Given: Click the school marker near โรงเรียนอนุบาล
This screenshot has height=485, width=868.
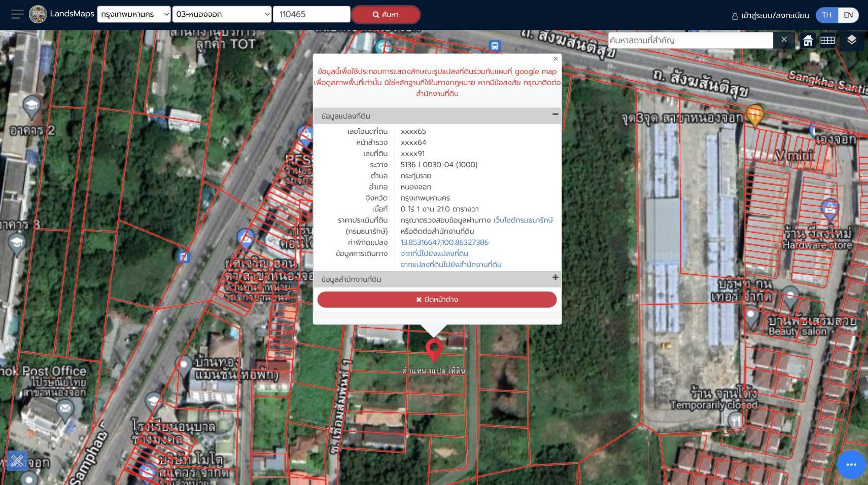Looking at the screenshot, I should click(x=153, y=402).
